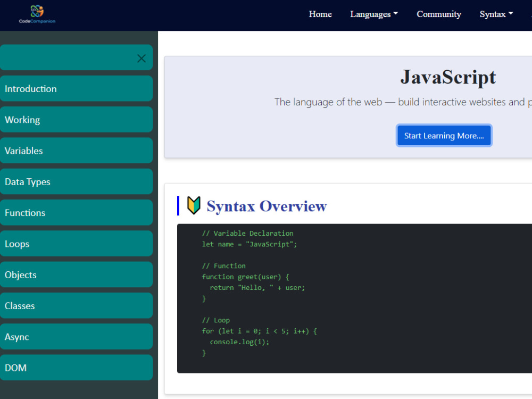
Task: Open the Objects sidebar item
Action: tap(76, 275)
